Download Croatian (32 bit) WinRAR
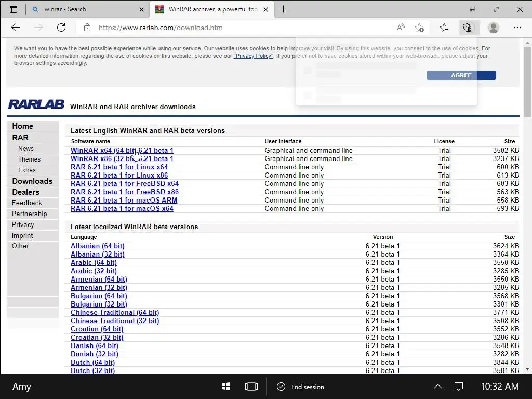 tap(97, 338)
